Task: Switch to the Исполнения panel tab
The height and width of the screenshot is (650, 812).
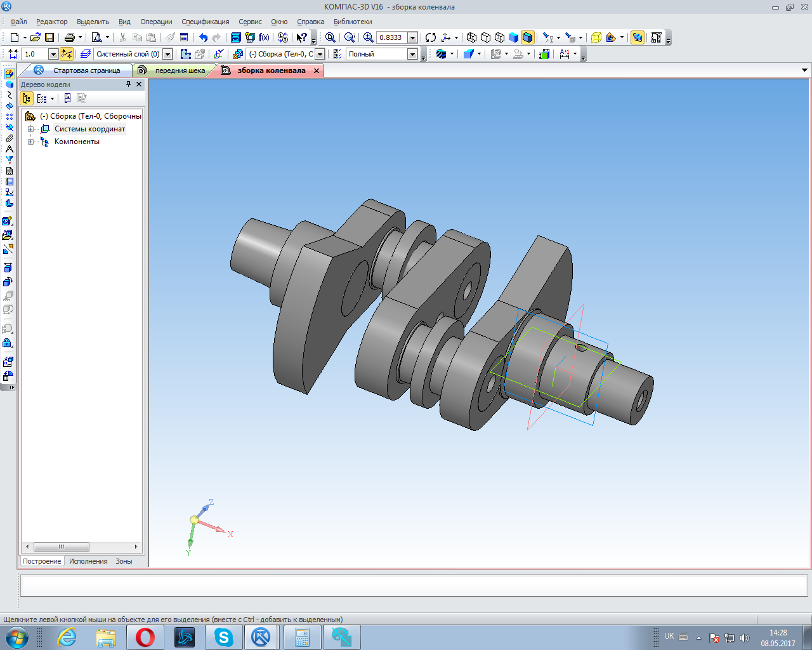Action: [x=88, y=561]
